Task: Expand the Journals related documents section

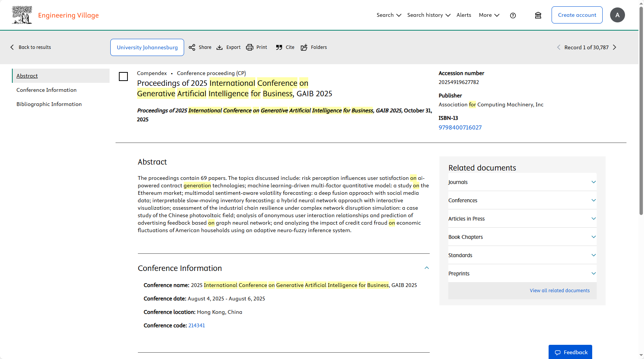Action: pos(593,182)
